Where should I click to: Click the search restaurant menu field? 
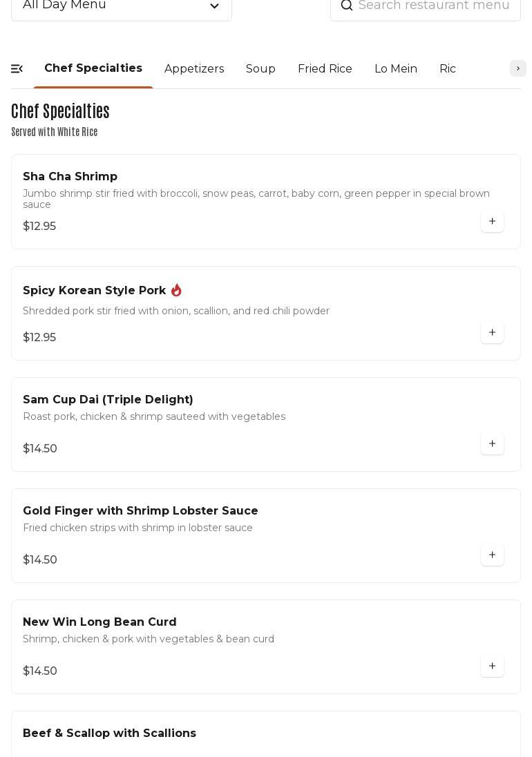[x=434, y=6]
